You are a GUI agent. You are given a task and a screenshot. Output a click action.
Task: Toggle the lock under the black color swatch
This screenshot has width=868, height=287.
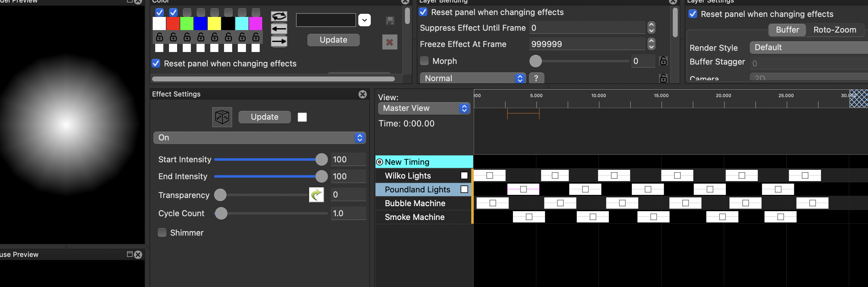coord(228,37)
